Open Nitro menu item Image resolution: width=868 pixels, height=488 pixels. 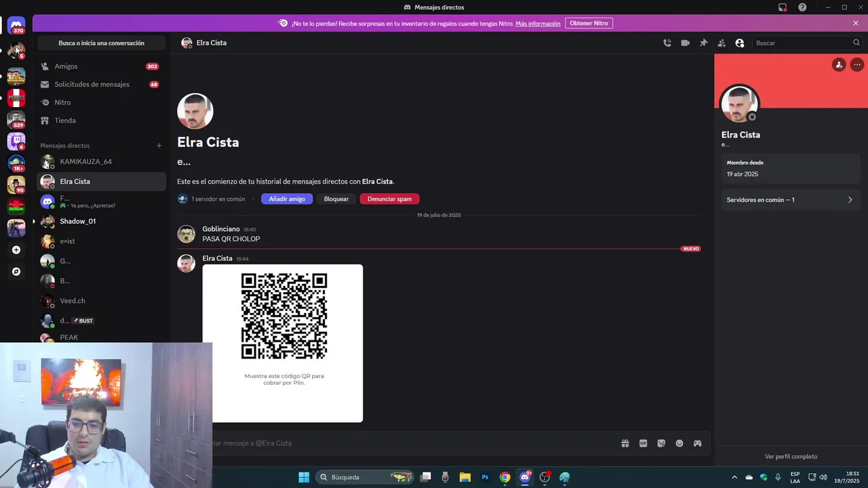pos(101,102)
